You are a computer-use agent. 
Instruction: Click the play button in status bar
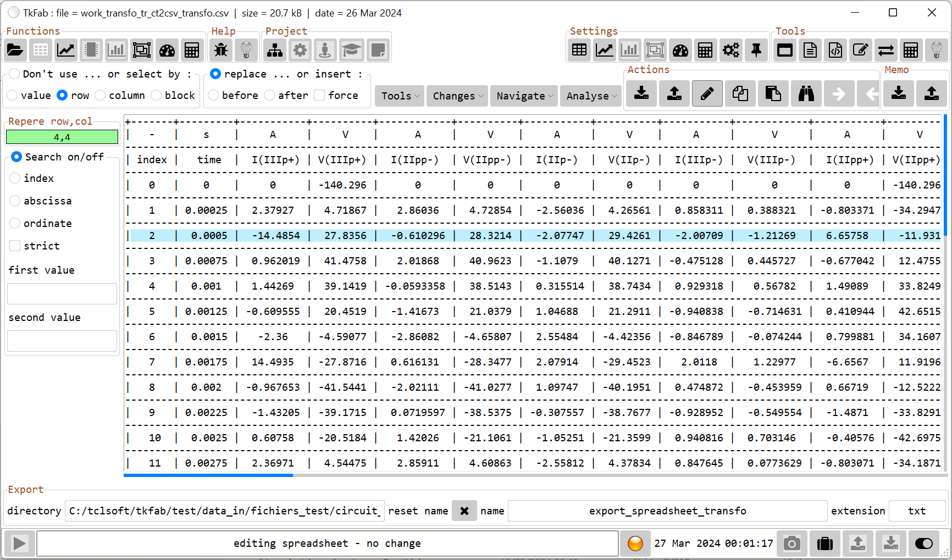20,544
